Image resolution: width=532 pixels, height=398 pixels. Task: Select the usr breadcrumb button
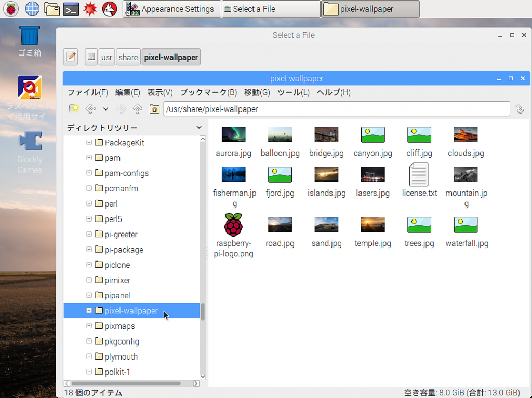pos(106,57)
